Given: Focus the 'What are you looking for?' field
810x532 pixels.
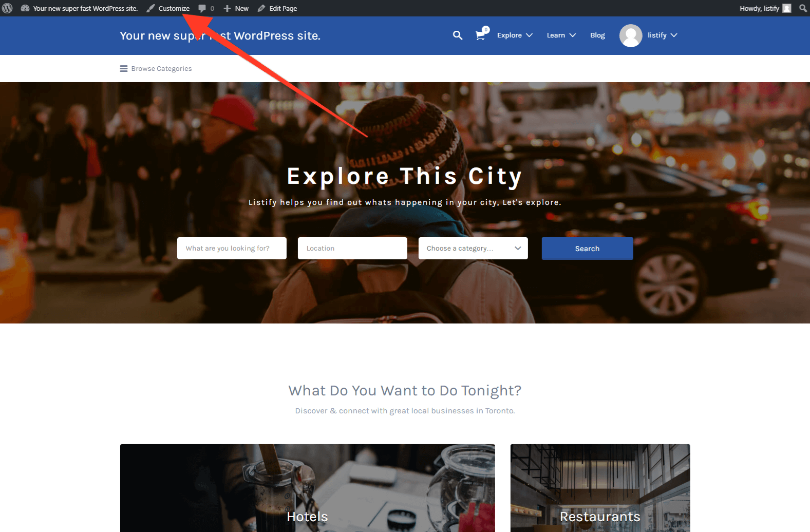Looking at the screenshot, I should (x=232, y=248).
